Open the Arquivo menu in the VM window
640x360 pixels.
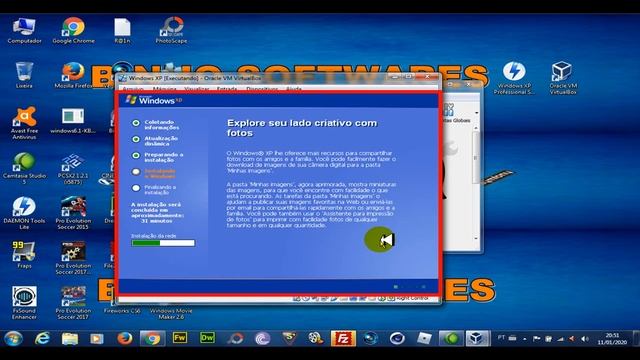[x=133, y=89]
